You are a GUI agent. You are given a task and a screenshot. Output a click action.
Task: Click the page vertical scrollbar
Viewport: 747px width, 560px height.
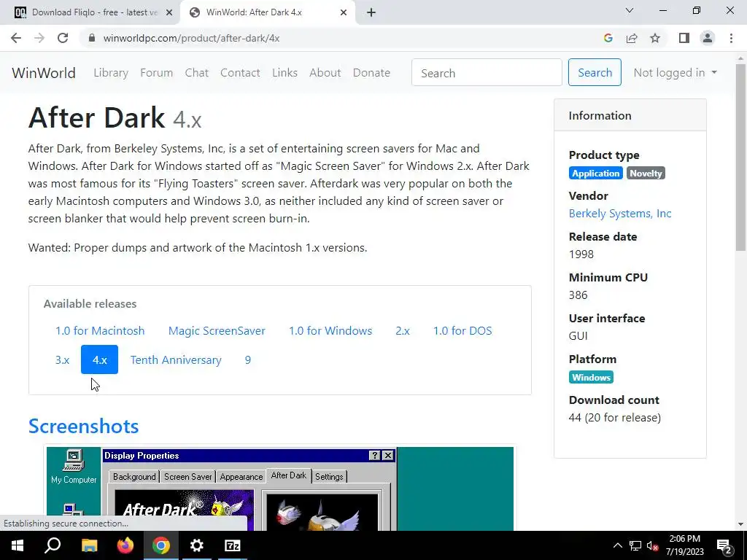(741, 157)
